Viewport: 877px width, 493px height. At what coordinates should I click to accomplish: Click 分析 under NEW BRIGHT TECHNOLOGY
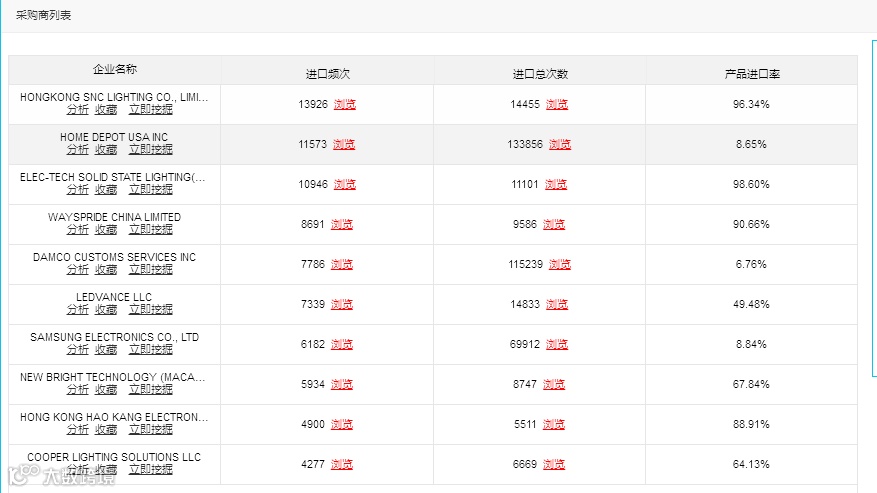click(x=77, y=390)
